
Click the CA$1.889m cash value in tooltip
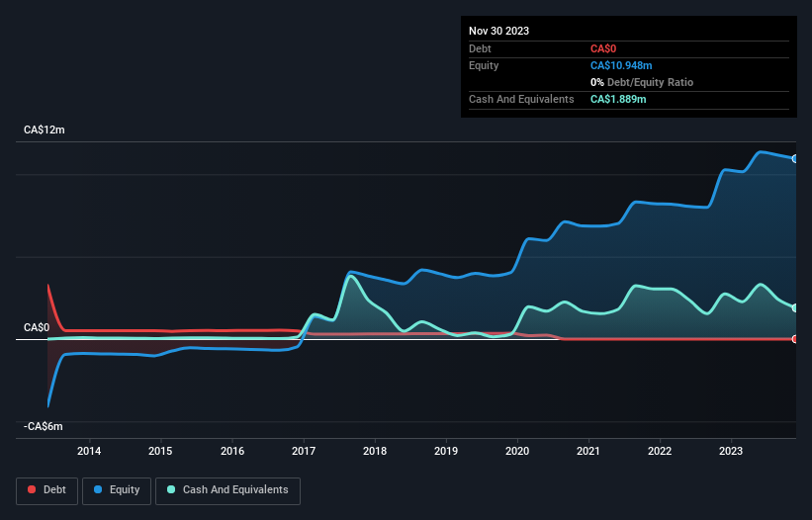(618, 99)
